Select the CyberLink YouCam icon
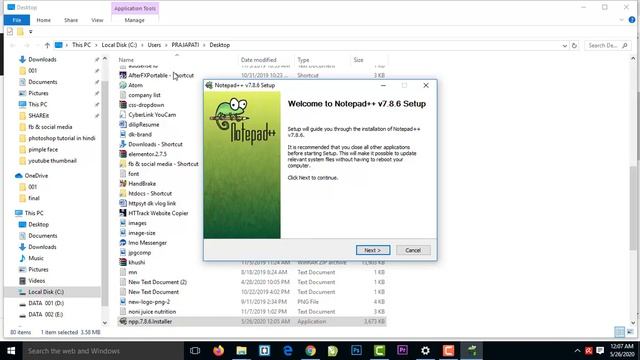640x360 pixels. pyautogui.click(x=123, y=115)
